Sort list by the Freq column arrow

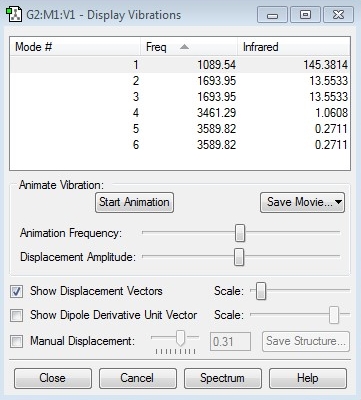click(x=184, y=47)
